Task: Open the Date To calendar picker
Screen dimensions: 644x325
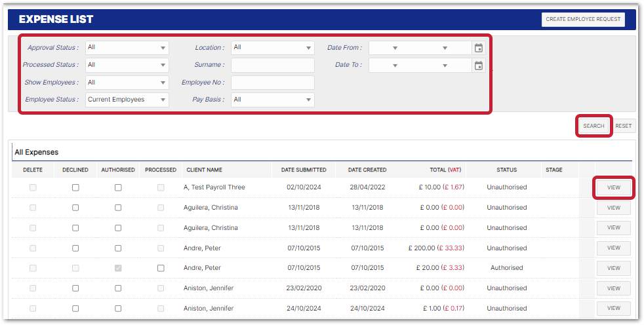Action: 479,66
